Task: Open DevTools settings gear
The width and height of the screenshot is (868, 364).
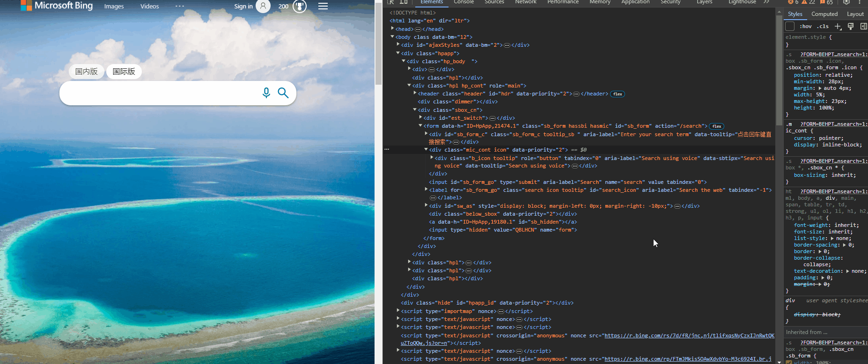Action: 846,2
